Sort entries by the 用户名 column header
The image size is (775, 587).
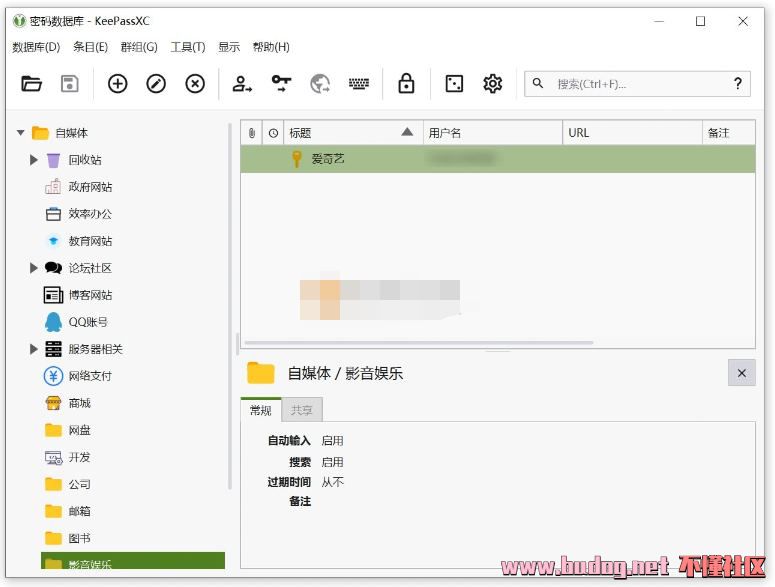pos(490,132)
